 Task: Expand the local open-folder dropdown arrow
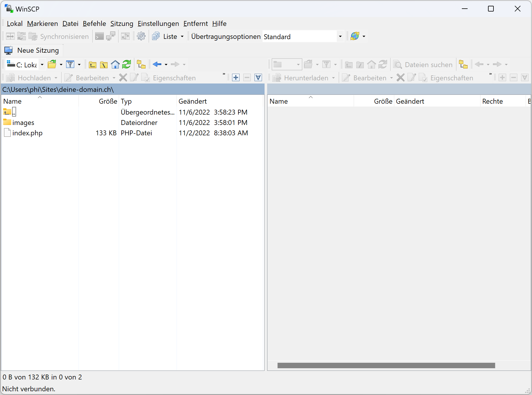point(61,64)
